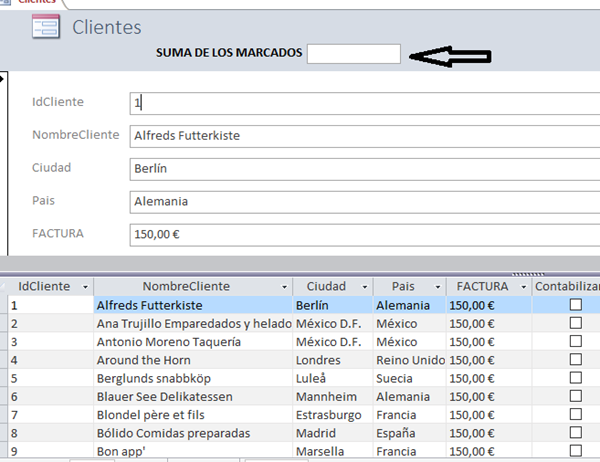Screen dimensions: 600x462
Task: Expand the FACTURA column dropdown arrow
Action: [x=524, y=287]
